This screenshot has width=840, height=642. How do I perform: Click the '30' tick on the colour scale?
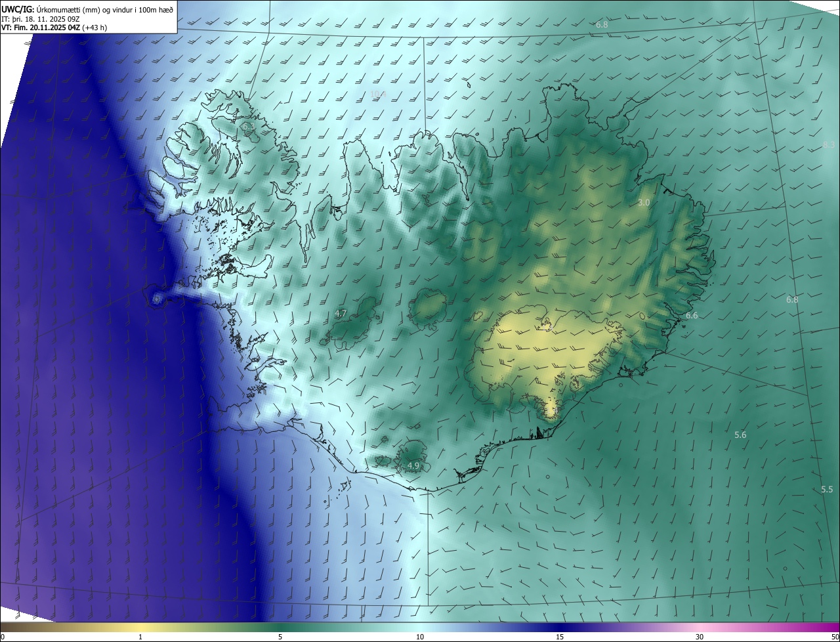(700, 637)
